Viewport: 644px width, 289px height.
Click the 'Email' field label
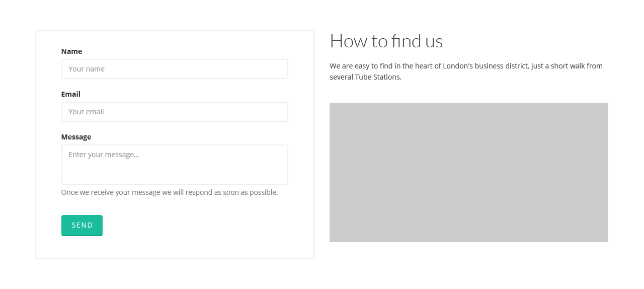(71, 94)
